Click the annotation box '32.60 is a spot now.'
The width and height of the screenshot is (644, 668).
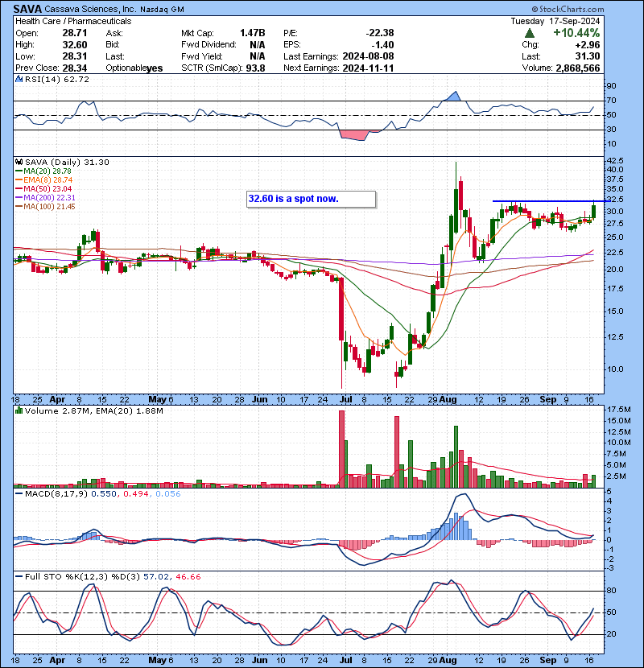[311, 199]
